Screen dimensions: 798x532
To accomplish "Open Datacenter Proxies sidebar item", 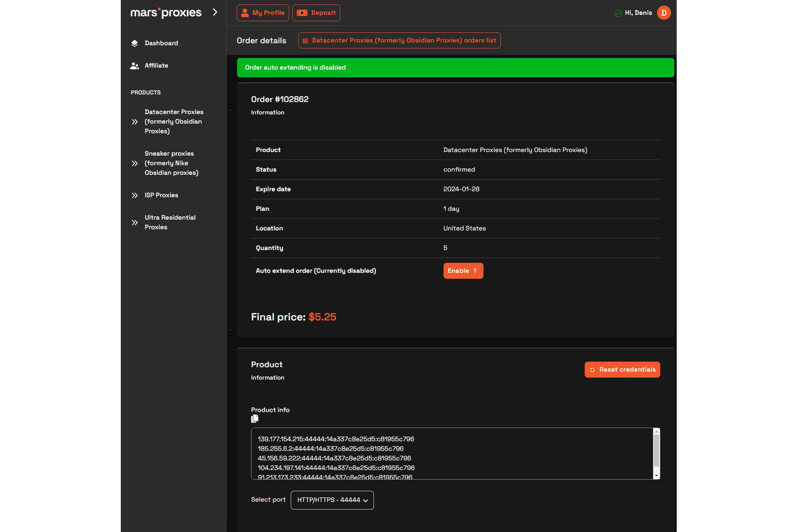I will [x=174, y=122].
